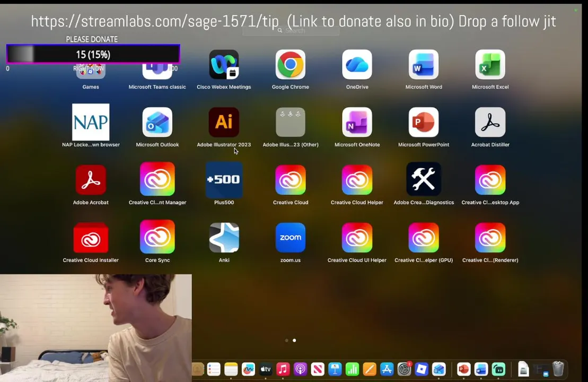Switch to Word in the Dock
The height and width of the screenshot is (382, 588).
(x=481, y=369)
